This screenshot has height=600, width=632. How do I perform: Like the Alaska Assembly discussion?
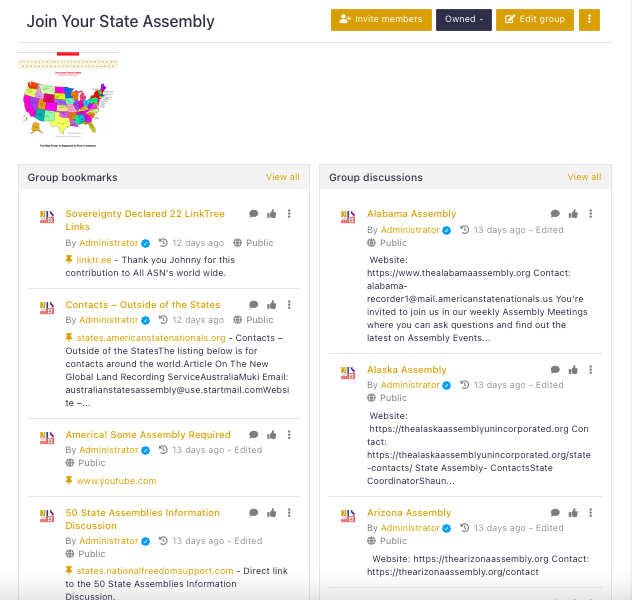(x=573, y=369)
